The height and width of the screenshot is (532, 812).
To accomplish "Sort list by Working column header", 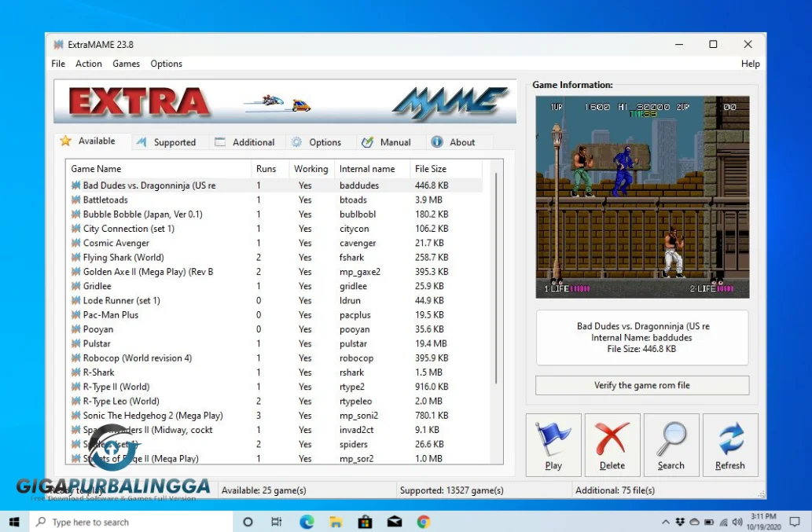I will click(x=311, y=169).
